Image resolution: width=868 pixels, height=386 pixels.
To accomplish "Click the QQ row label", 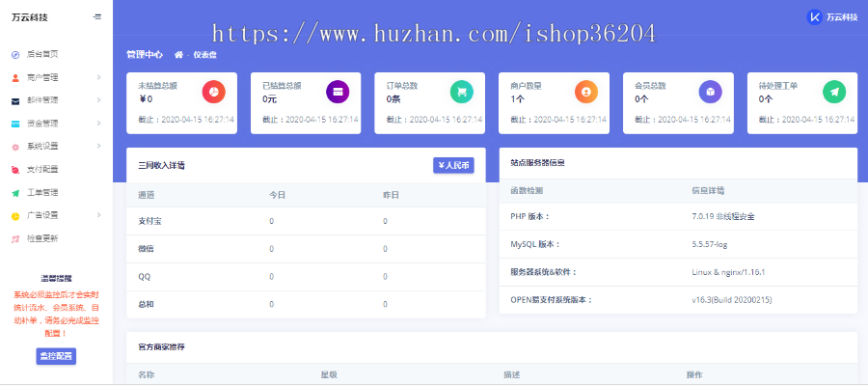I will coord(144,276).
